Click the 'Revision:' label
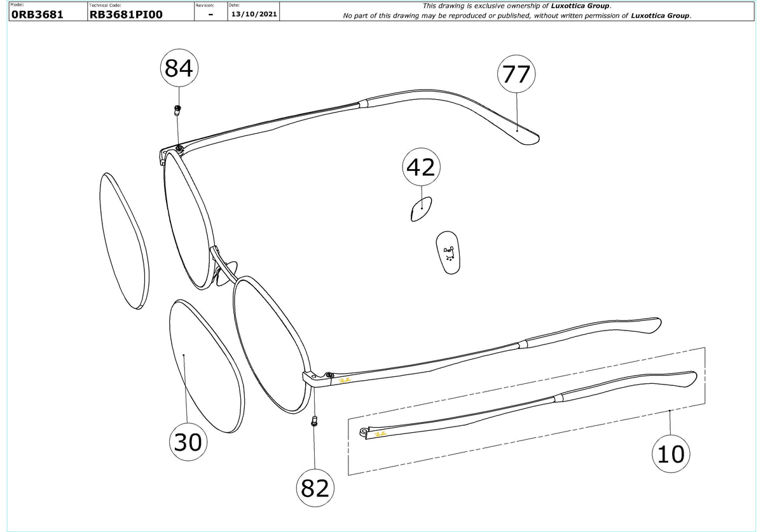763x532 pixels. point(206,5)
